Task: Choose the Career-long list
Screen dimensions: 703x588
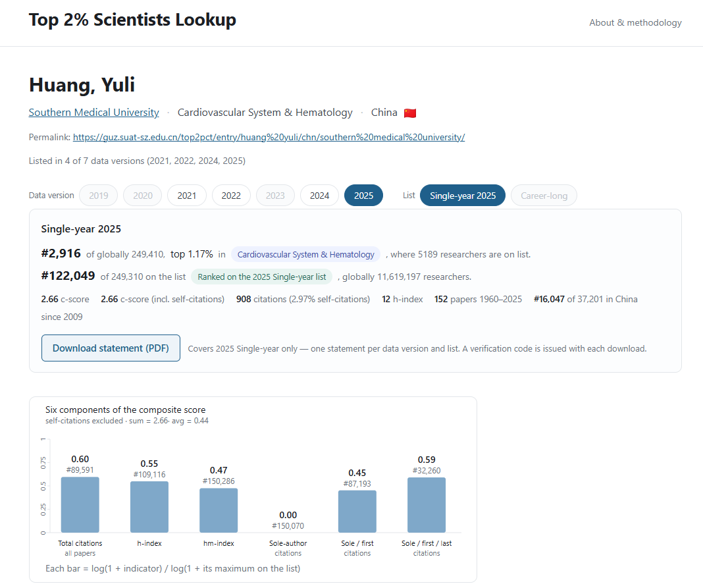Action: pyautogui.click(x=544, y=196)
